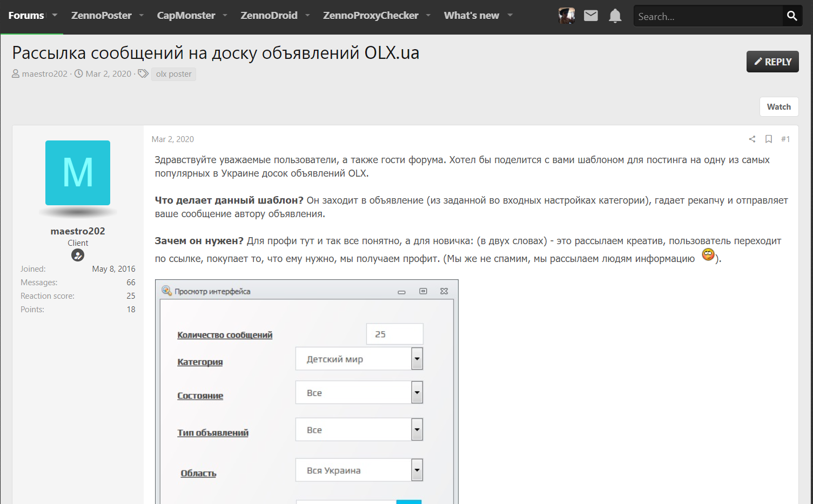Open the #1 post permalink
Screen dimensions: 813x504
(x=785, y=139)
